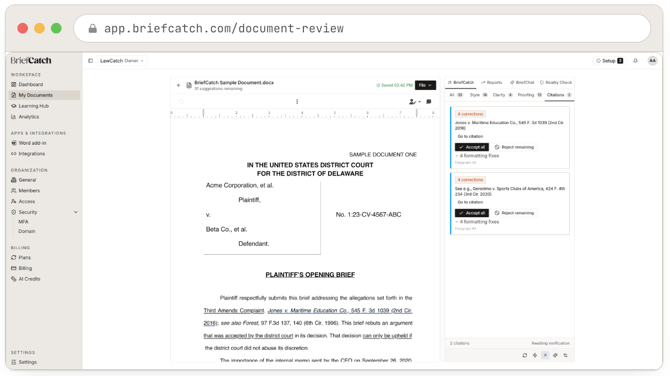Click the lightning bolt icon at the panel bottom
Viewport: 670px width, 376px height.
[535, 355]
